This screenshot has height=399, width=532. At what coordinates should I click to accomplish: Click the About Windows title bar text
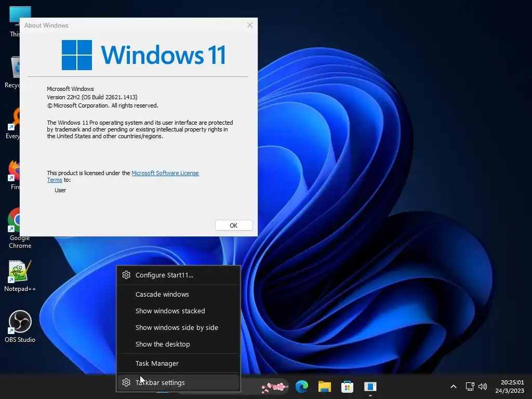point(46,25)
